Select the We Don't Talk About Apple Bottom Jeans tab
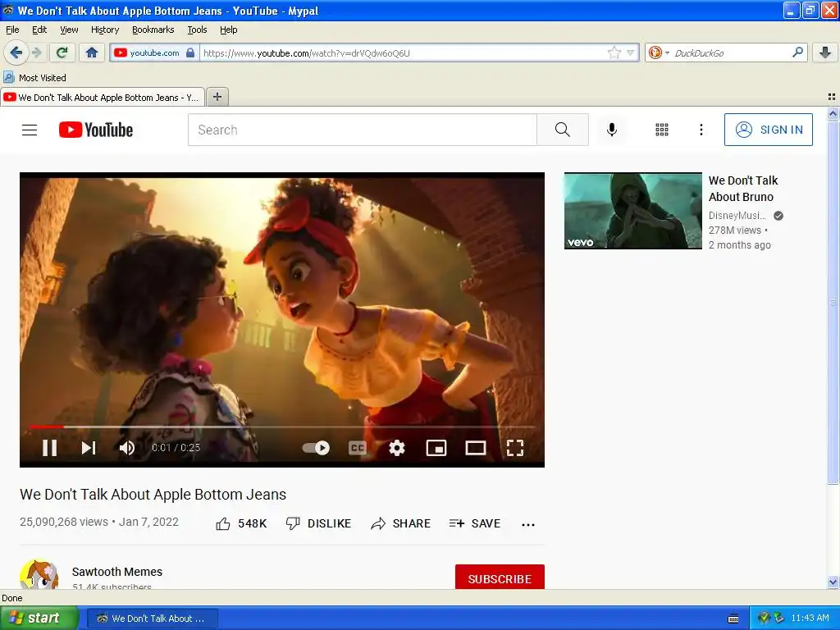Screen dimensions: 840x630 (103, 98)
